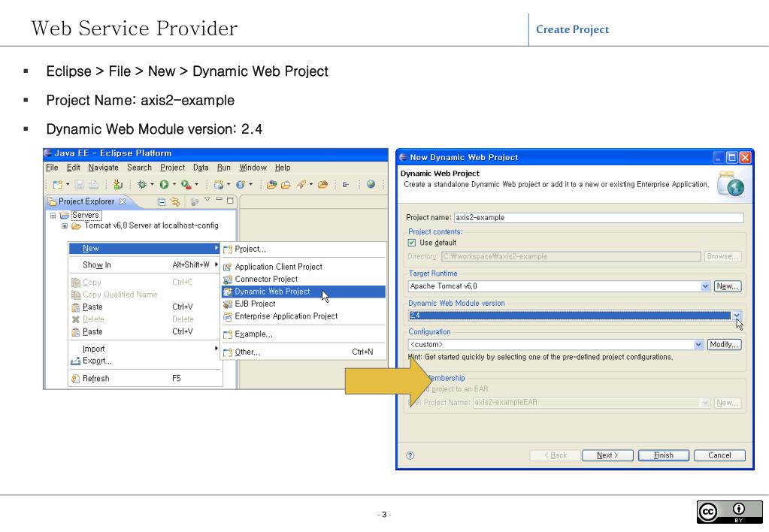
Task: Open dropdown arrow beside New wizard icon
Action: point(68,185)
